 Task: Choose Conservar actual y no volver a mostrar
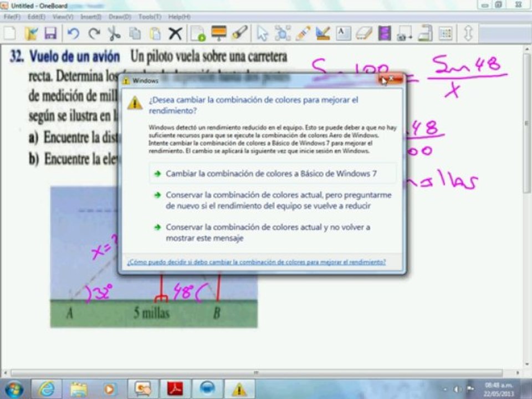pyautogui.click(x=273, y=232)
